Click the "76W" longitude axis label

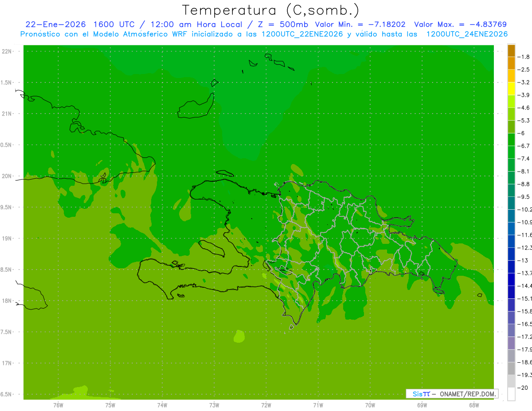point(58,405)
